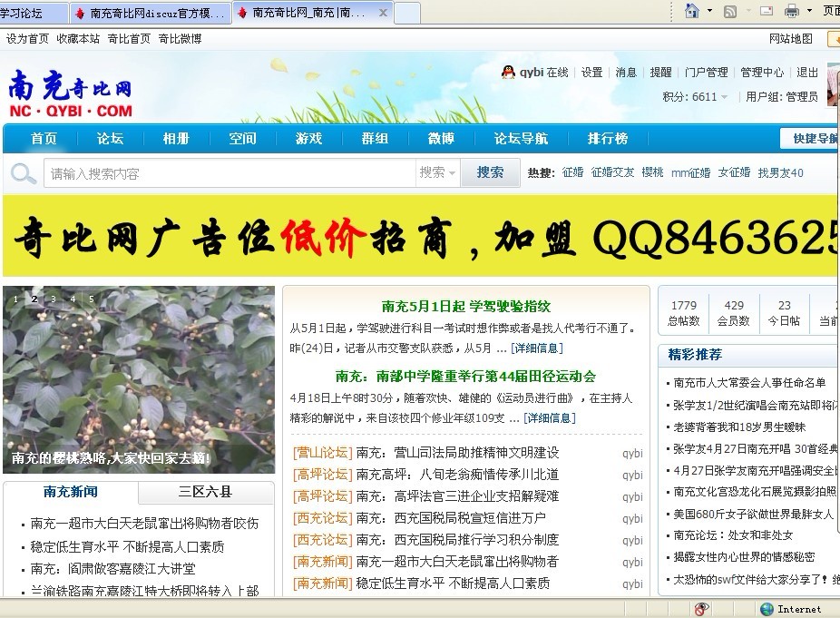
Task: Click the cherry tree slideshow image
Action: [x=139, y=379]
